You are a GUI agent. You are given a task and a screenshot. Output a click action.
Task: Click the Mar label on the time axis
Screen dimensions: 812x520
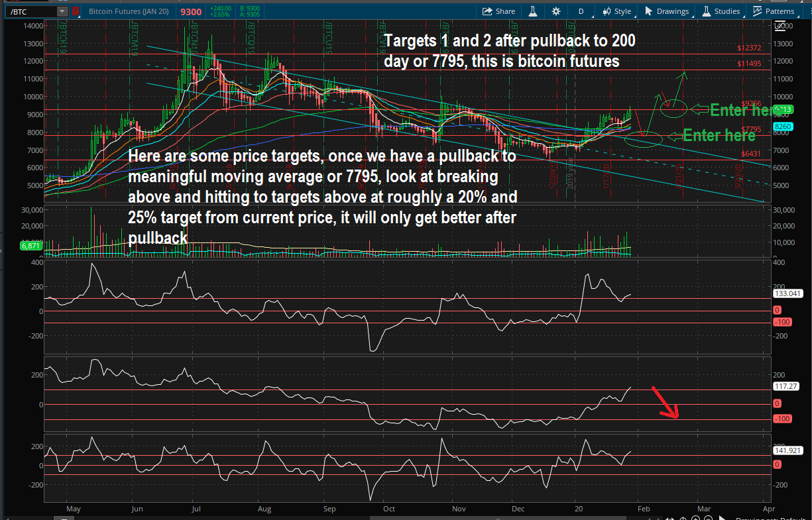(x=703, y=509)
